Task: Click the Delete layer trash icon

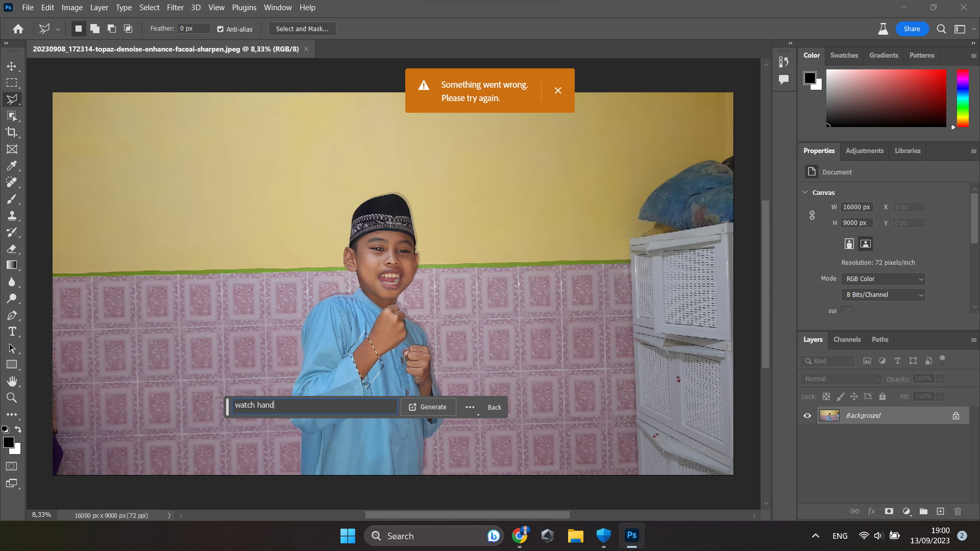Action: 957,511
